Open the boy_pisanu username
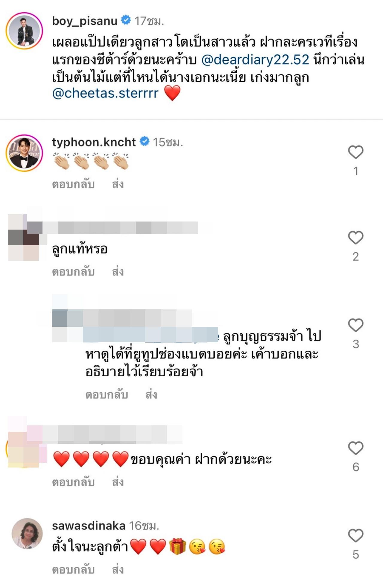The width and height of the screenshot is (383, 588). point(85,21)
